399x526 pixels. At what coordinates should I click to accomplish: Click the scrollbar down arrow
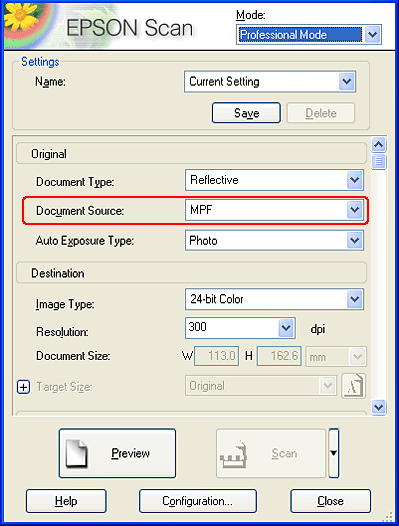click(379, 407)
